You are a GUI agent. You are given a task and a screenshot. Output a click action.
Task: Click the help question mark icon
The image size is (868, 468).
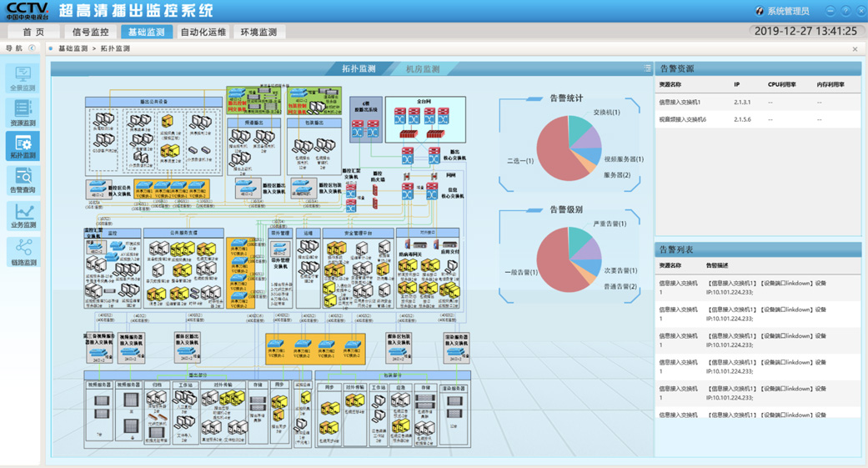(x=845, y=11)
